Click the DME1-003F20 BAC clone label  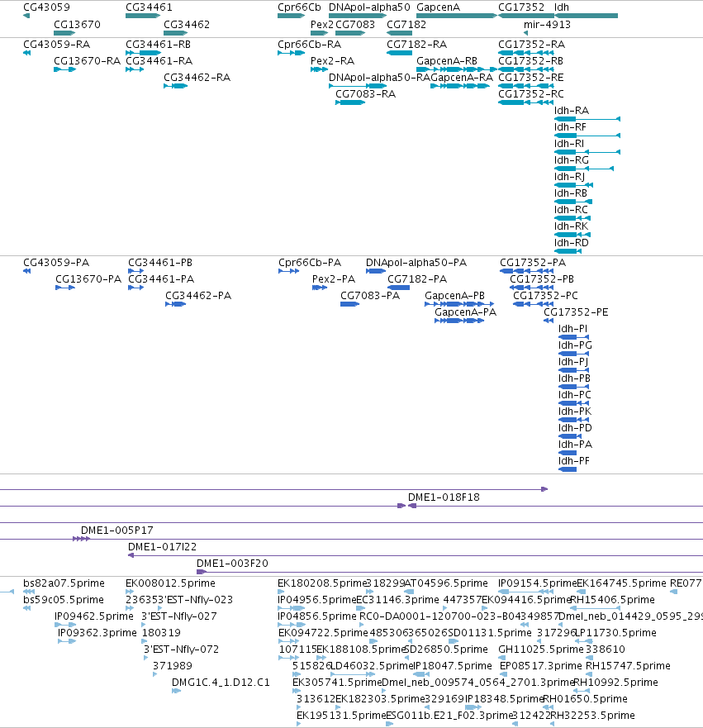click(x=232, y=564)
